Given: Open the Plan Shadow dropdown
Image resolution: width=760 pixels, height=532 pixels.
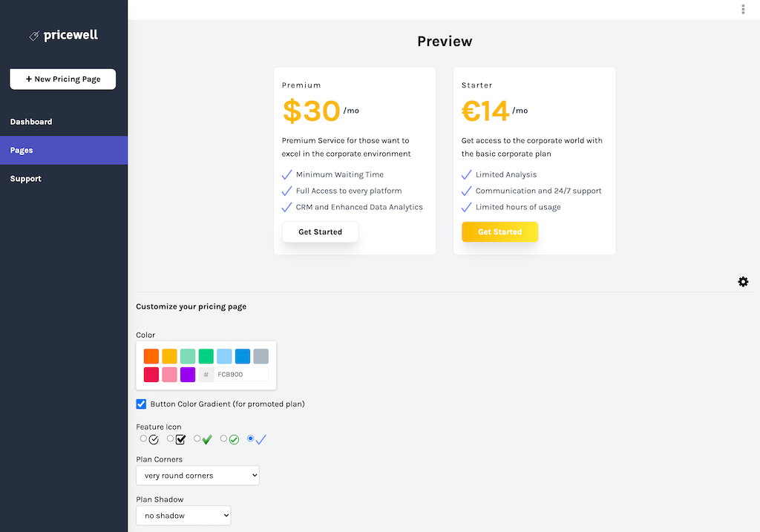Looking at the screenshot, I should pos(183,516).
